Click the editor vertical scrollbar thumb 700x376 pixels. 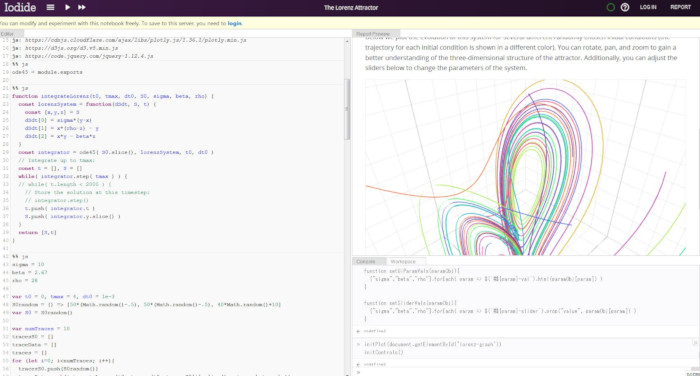347,109
